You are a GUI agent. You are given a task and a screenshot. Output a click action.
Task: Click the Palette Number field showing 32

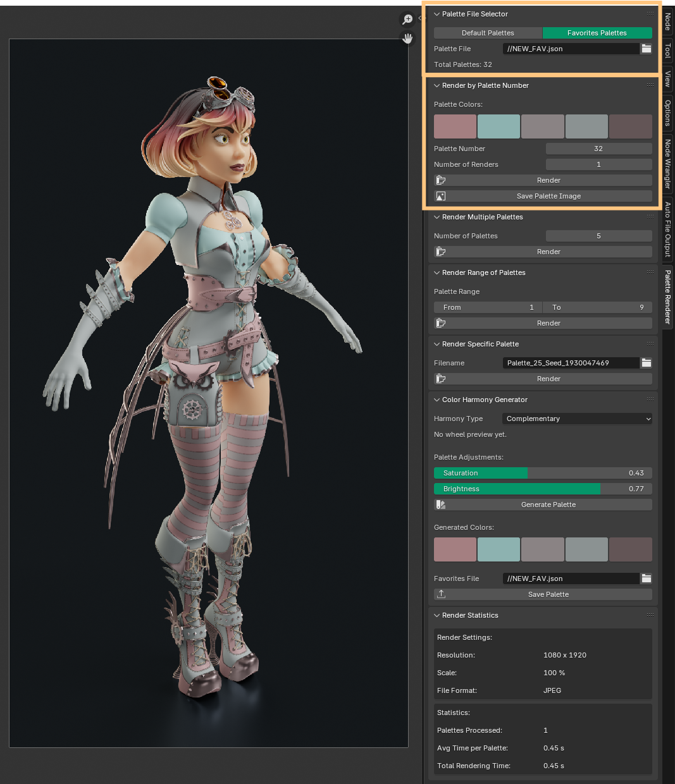tap(598, 149)
